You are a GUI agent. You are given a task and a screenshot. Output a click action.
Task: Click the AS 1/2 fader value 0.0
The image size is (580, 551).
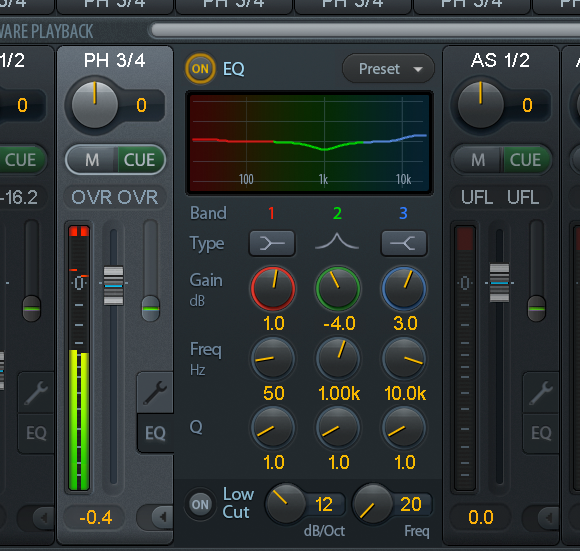point(481,517)
